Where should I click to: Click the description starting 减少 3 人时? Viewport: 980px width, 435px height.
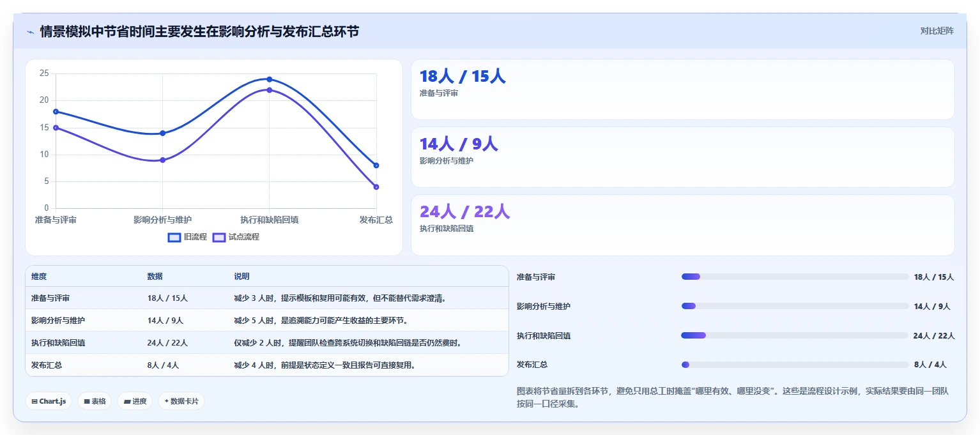tap(340, 298)
